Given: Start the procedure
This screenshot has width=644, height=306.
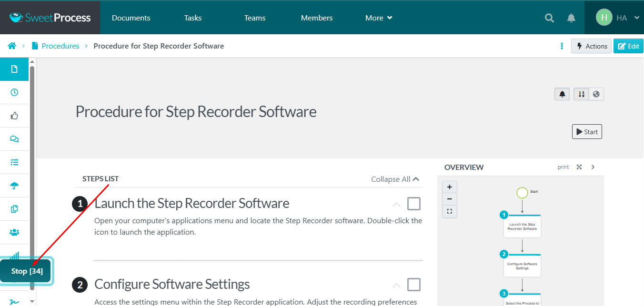Looking at the screenshot, I should [x=587, y=132].
